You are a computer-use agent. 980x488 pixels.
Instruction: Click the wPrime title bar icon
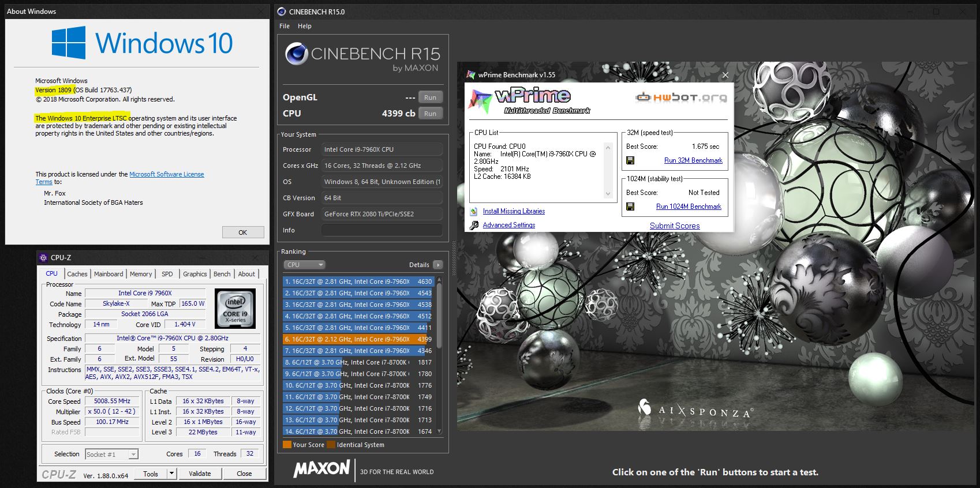point(471,75)
